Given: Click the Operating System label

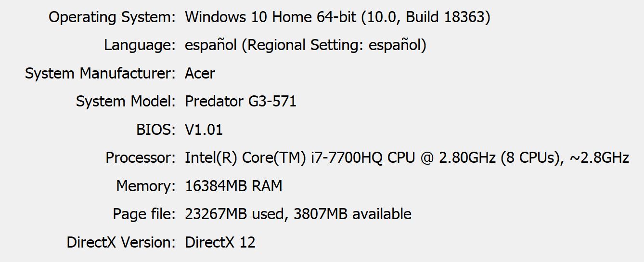Looking at the screenshot, I should point(112,17).
